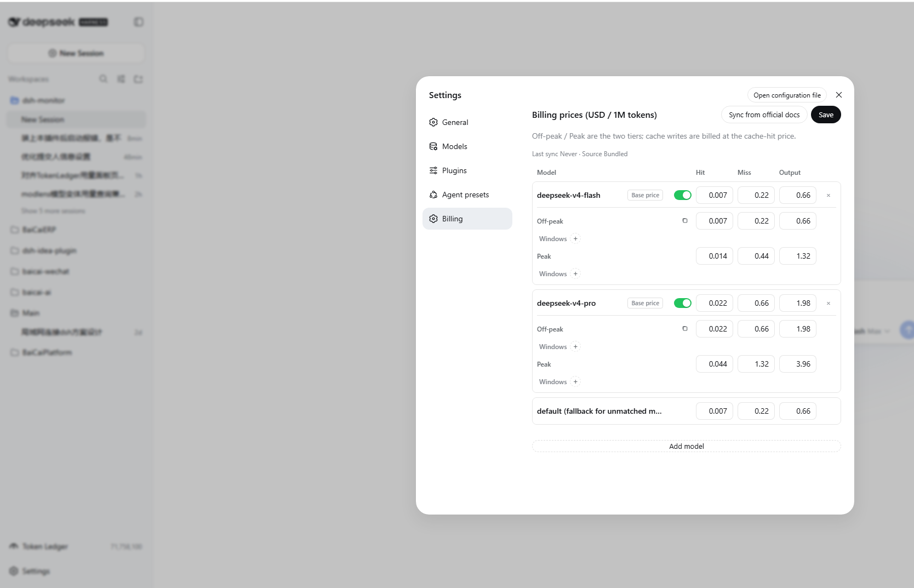The height and width of the screenshot is (588, 914).
Task: Open the Agent presets tab
Action: (x=467, y=195)
